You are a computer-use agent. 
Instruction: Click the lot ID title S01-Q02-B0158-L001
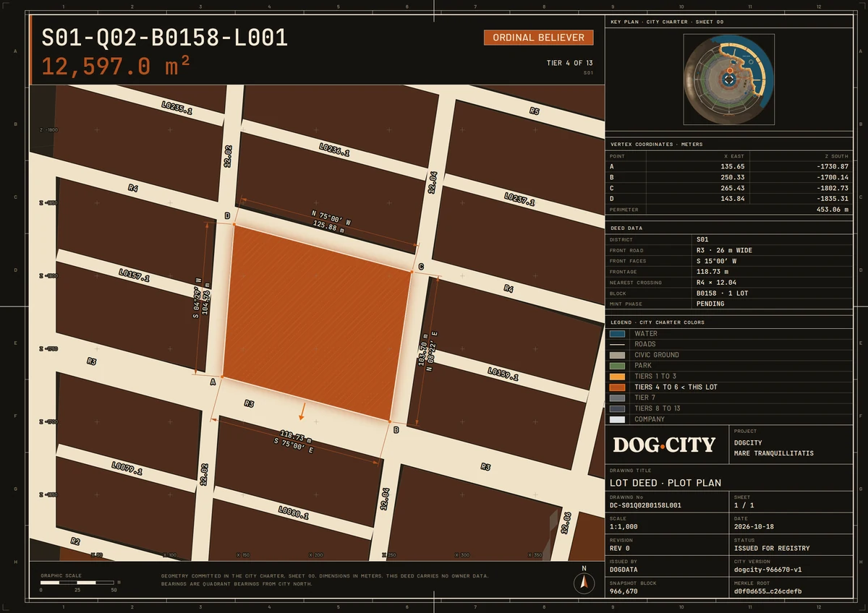(165, 38)
